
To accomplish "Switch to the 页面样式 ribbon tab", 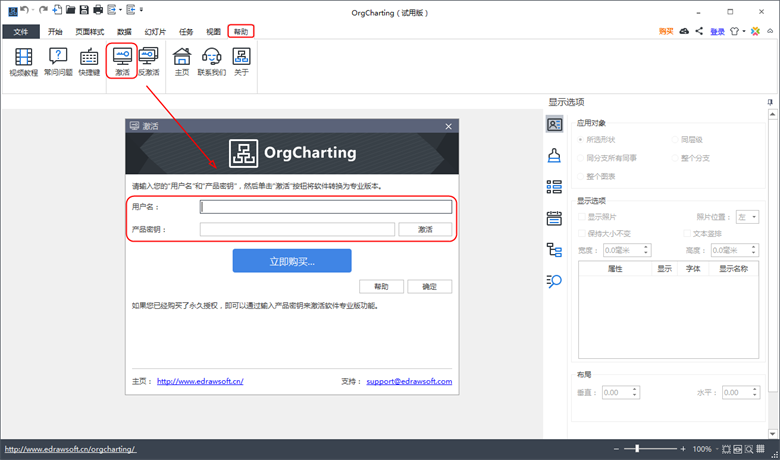I will click(90, 32).
